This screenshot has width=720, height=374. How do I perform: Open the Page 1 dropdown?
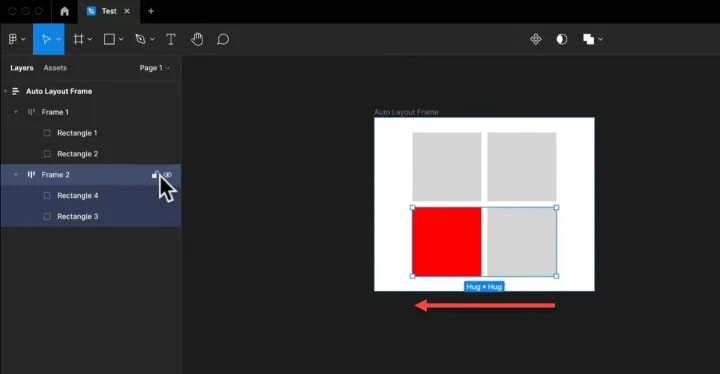tap(155, 68)
